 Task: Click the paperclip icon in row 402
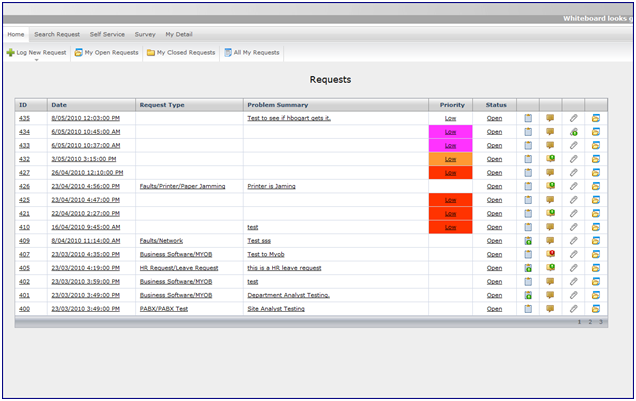click(573, 281)
